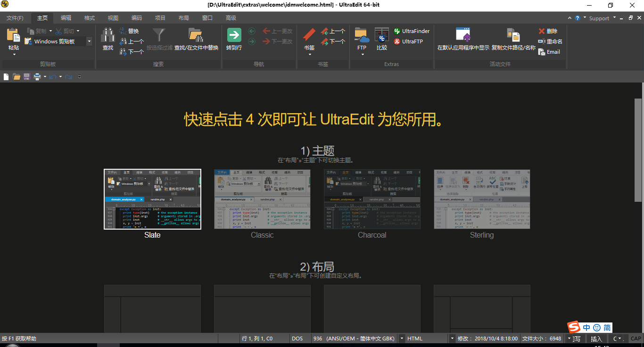644x347 pixels.
Task: Toggle Insert (插入) mode in status bar
Action: tap(596, 339)
